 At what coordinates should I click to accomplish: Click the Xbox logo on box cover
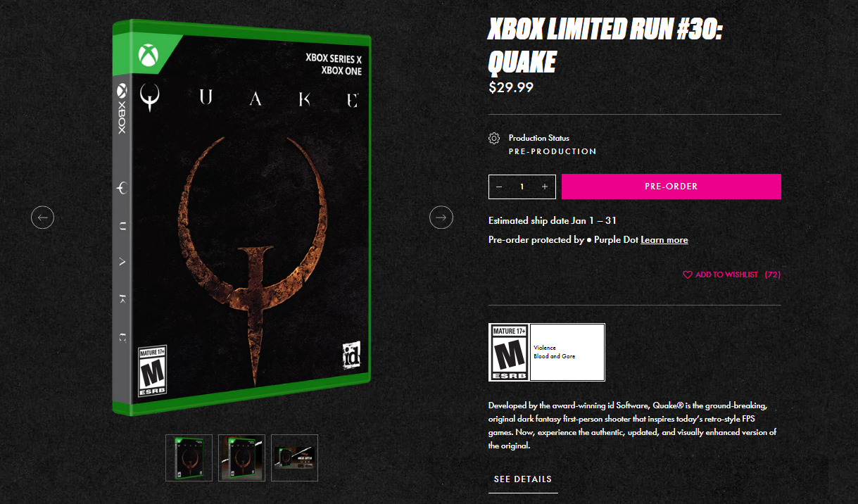pyautogui.click(x=148, y=55)
